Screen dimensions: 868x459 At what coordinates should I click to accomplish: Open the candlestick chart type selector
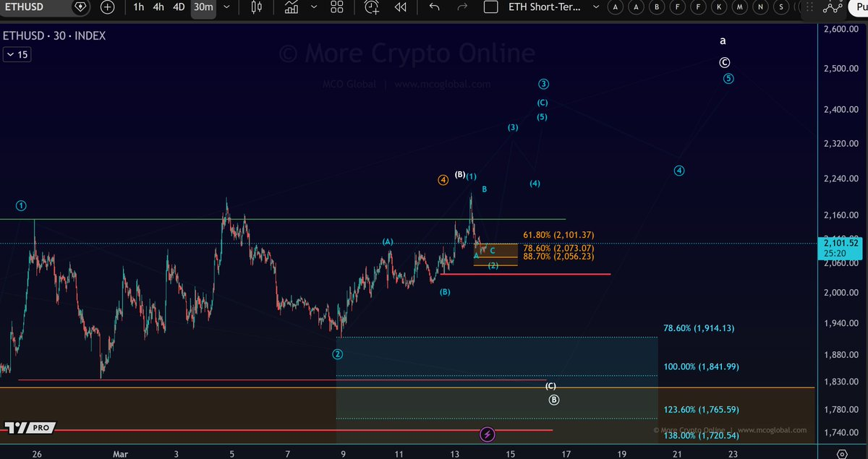(256, 7)
